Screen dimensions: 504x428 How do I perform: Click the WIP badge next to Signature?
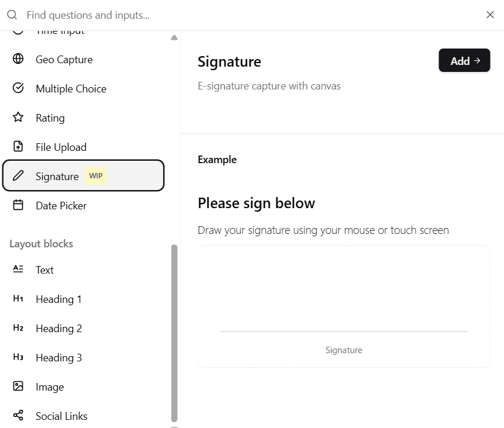(95, 175)
